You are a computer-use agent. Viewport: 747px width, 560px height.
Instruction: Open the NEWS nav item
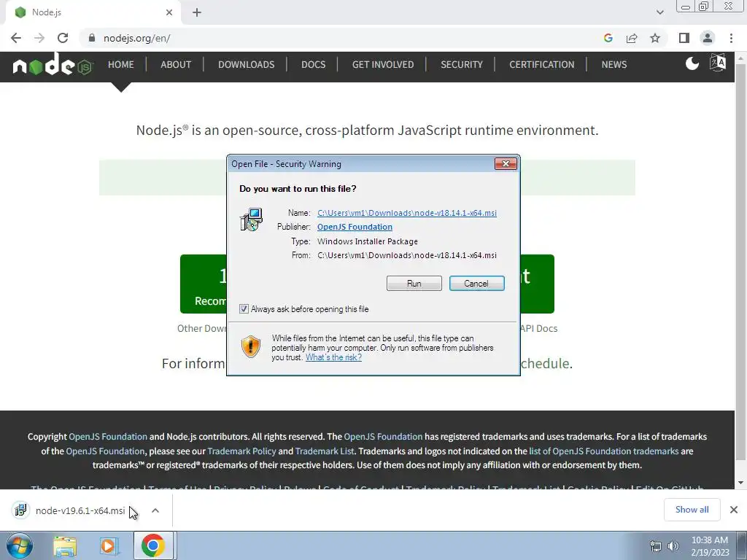coord(614,64)
